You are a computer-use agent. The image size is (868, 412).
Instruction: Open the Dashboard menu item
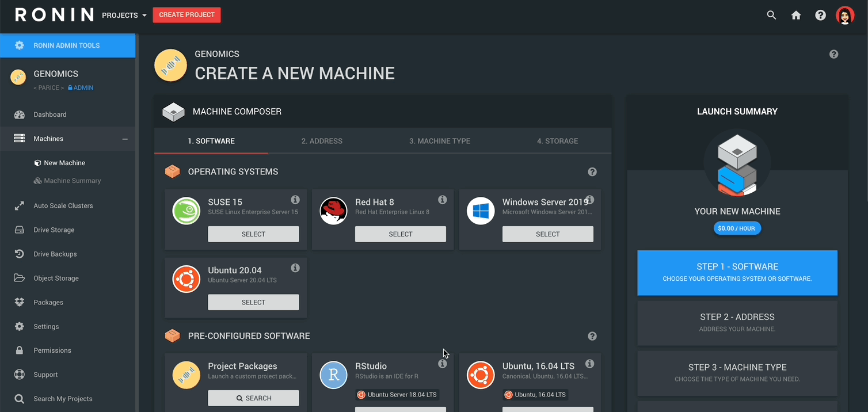[68, 115]
